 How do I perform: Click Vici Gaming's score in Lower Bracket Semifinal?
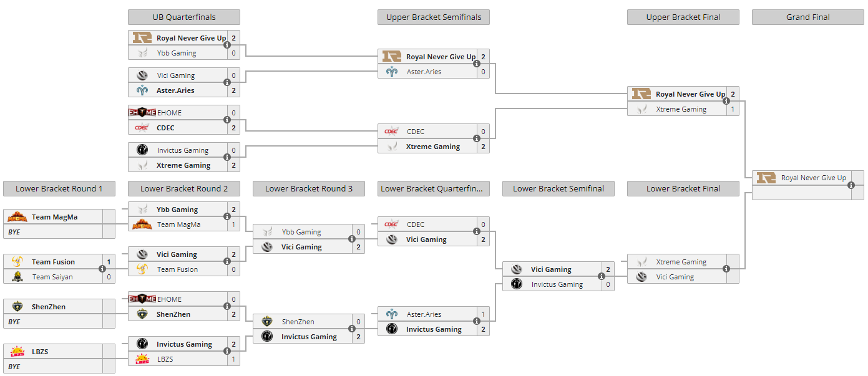pyautogui.click(x=608, y=269)
